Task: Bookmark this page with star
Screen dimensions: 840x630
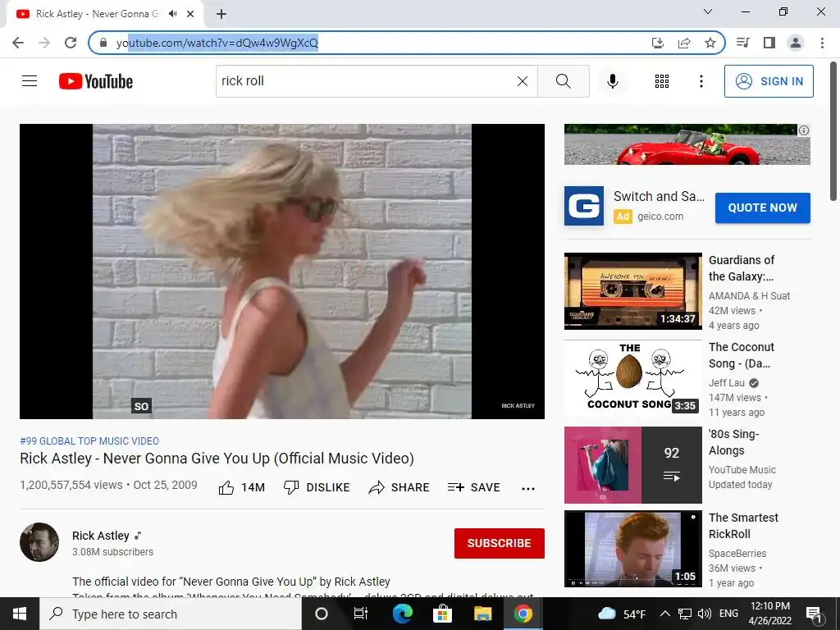Action: 710,43
